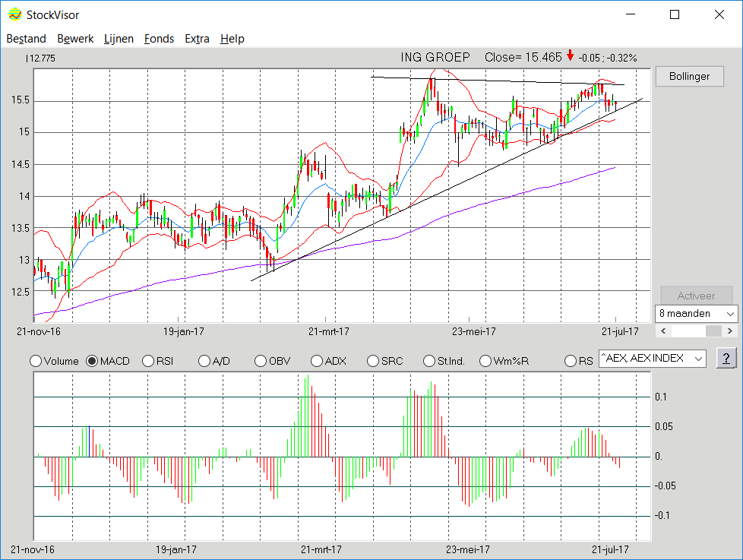The width and height of the screenshot is (743, 560).
Task: Click the scrollbar right arrow
Action: coord(730,331)
